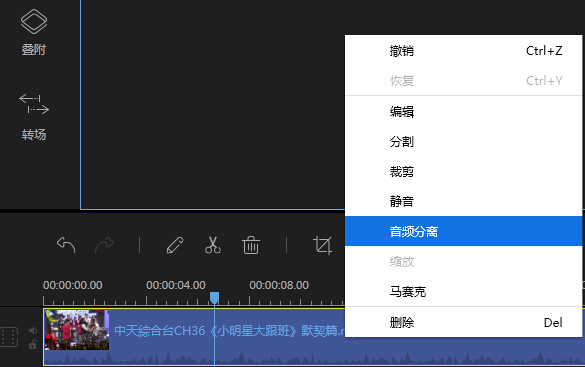Select 编辑 in the context menu
The height and width of the screenshot is (367, 585).
point(463,112)
